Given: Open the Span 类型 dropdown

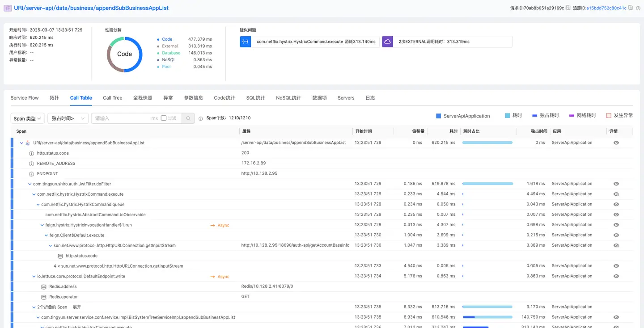Looking at the screenshot, I should (x=28, y=118).
